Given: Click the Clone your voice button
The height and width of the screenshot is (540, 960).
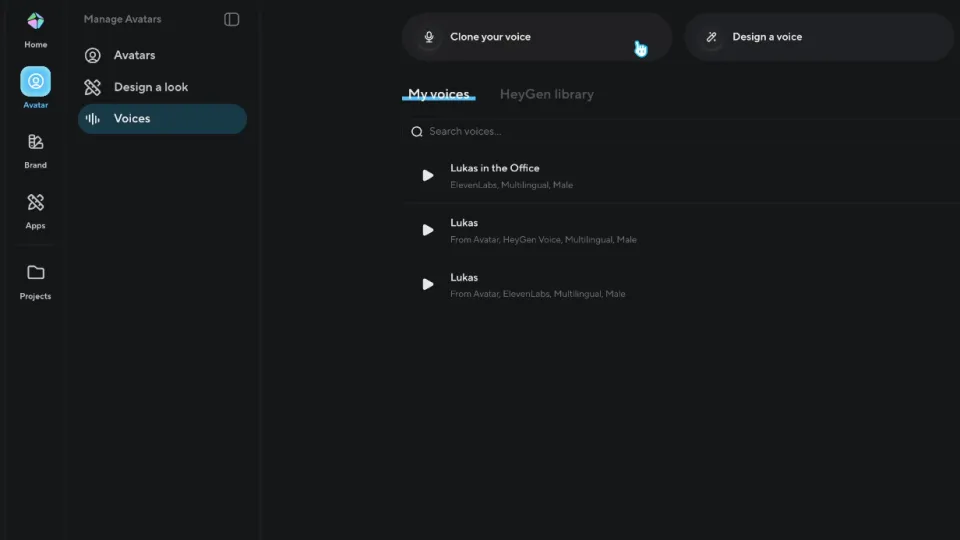Looking at the screenshot, I should coord(537,37).
